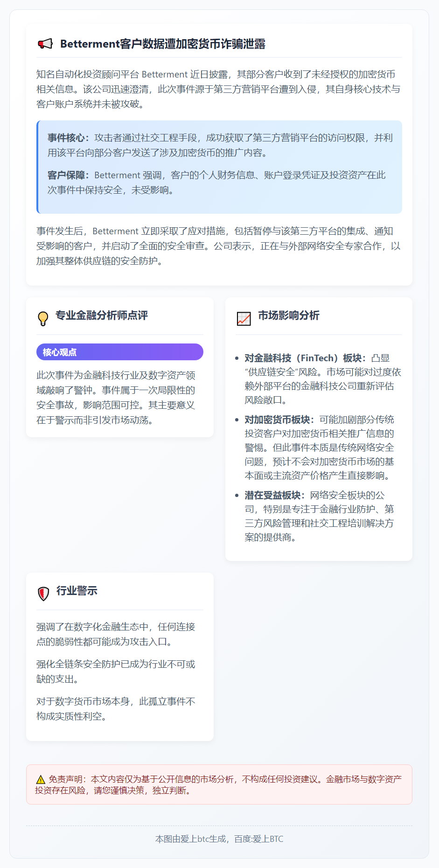
Task: Click the text 强调了在数字化金融生态中
Action: pyautogui.click(x=116, y=634)
